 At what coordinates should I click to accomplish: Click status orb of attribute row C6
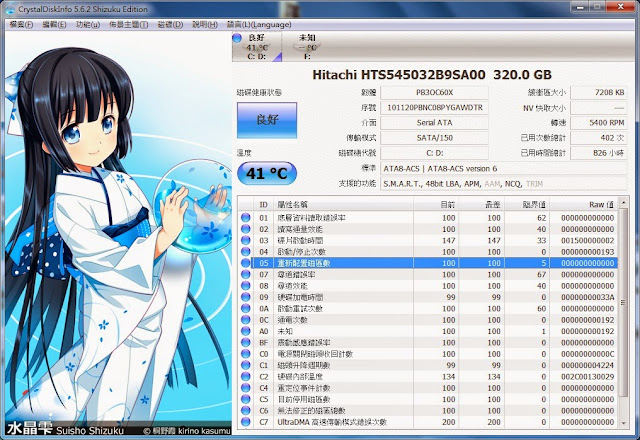tap(245, 411)
